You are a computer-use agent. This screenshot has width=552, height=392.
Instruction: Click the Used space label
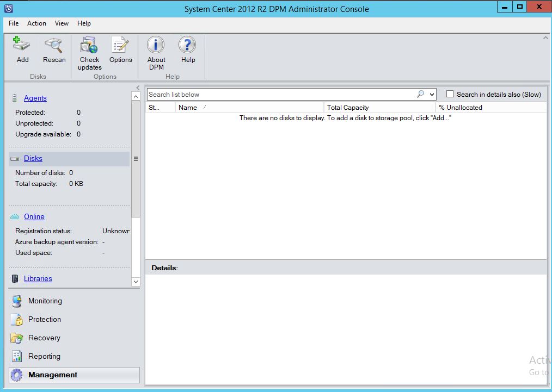click(x=33, y=253)
